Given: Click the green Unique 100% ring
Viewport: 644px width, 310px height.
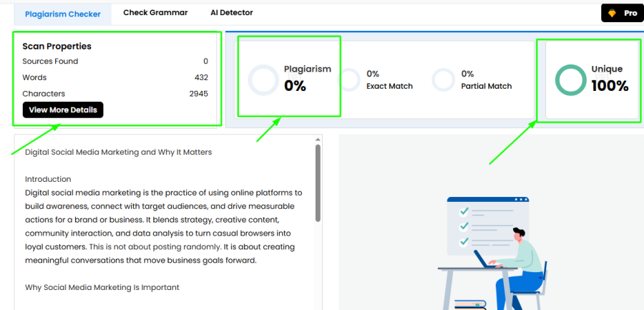Looking at the screenshot, I should [570, 80].
